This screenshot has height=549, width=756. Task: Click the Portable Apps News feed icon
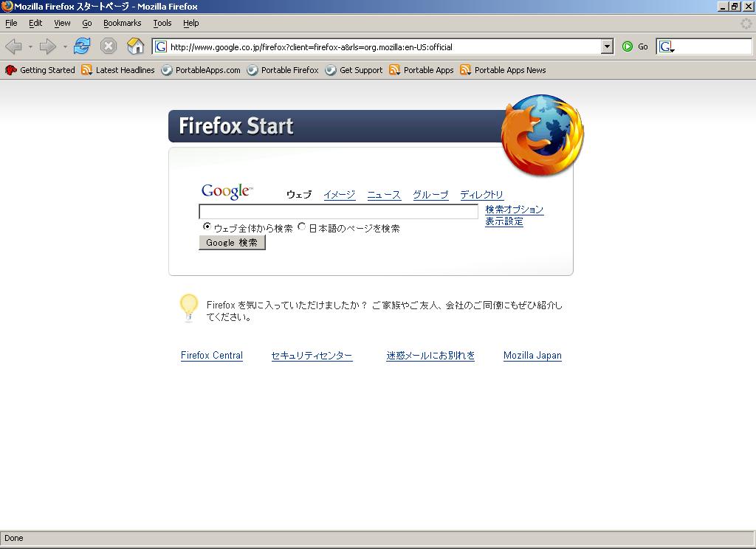point(465,70)
